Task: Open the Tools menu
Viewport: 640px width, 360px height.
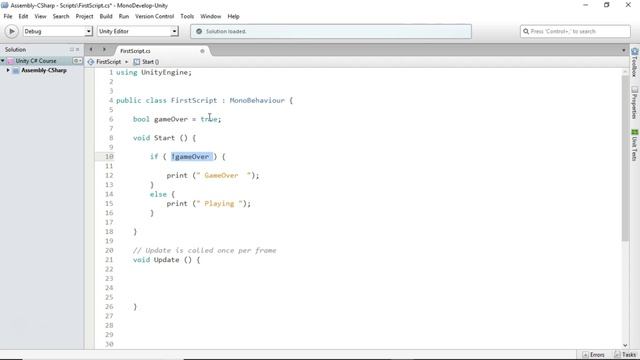Action: tap(187, 16)
